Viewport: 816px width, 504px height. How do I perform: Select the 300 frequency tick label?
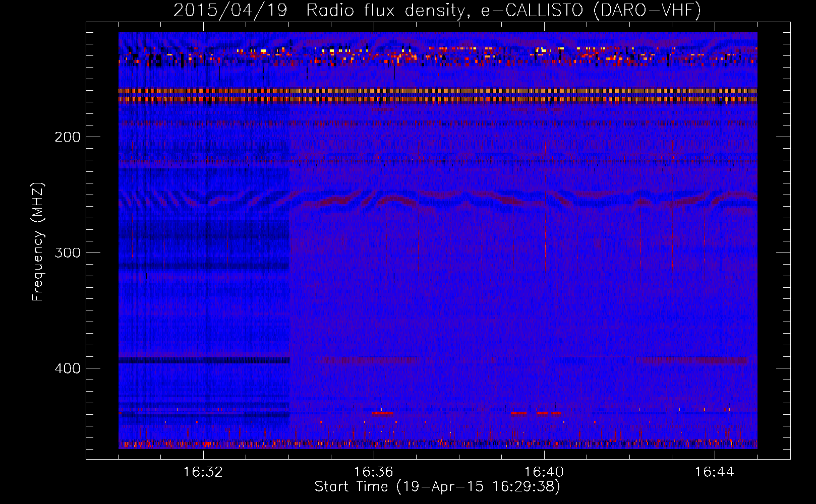pos(67,253)
